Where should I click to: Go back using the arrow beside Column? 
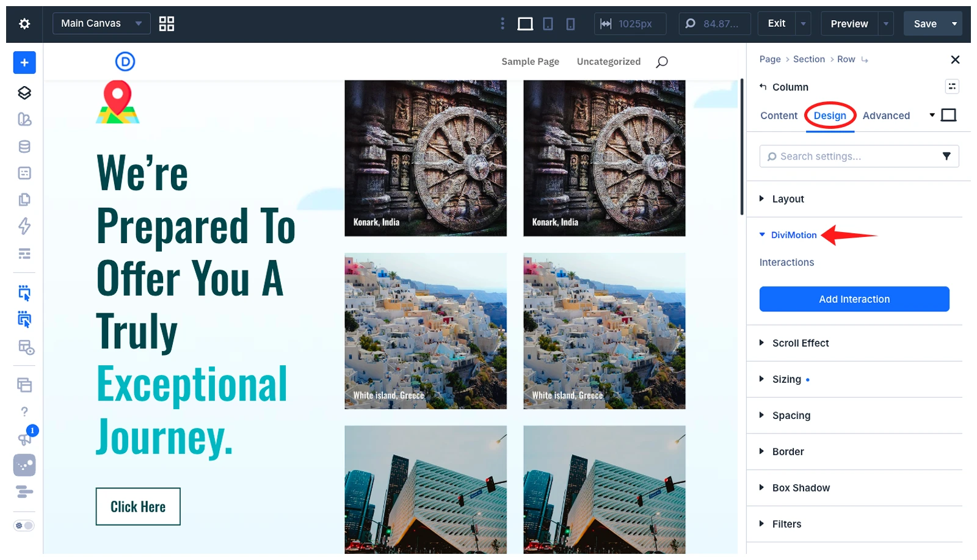click(x=763, y=87)
